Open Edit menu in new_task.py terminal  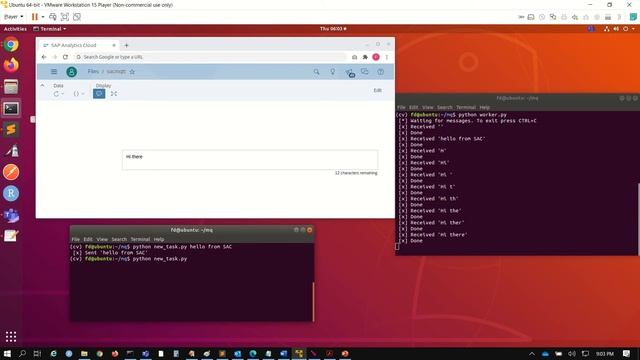point(88,239)
